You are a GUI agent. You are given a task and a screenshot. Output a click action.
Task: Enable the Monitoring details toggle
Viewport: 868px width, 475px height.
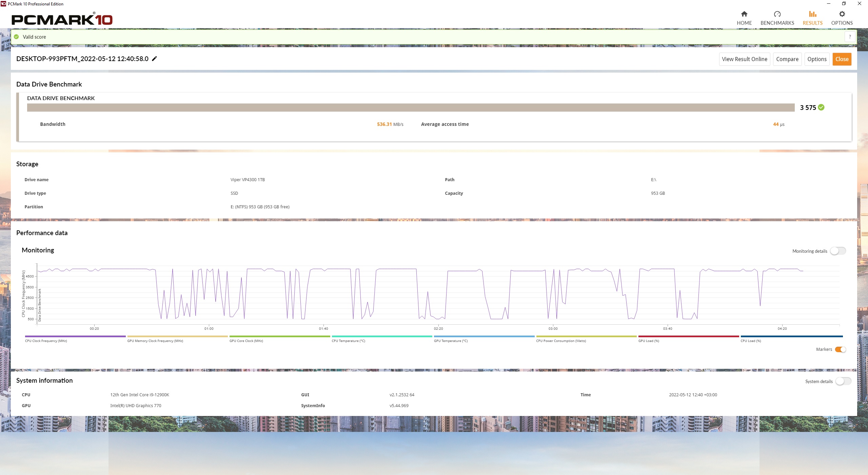838,251
